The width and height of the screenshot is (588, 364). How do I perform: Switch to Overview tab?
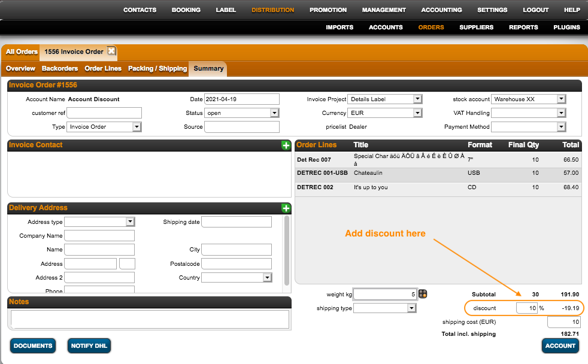point(20,68)
